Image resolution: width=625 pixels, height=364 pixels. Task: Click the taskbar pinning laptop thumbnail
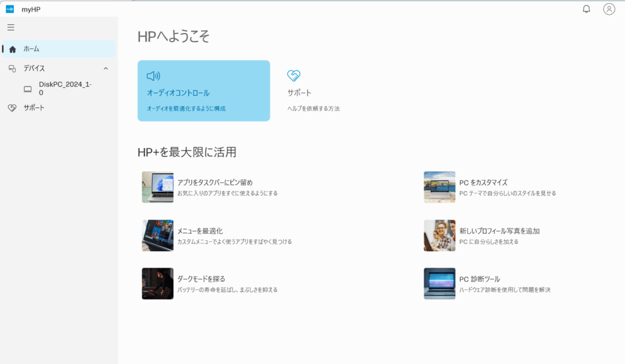click(x=157, y=187)
